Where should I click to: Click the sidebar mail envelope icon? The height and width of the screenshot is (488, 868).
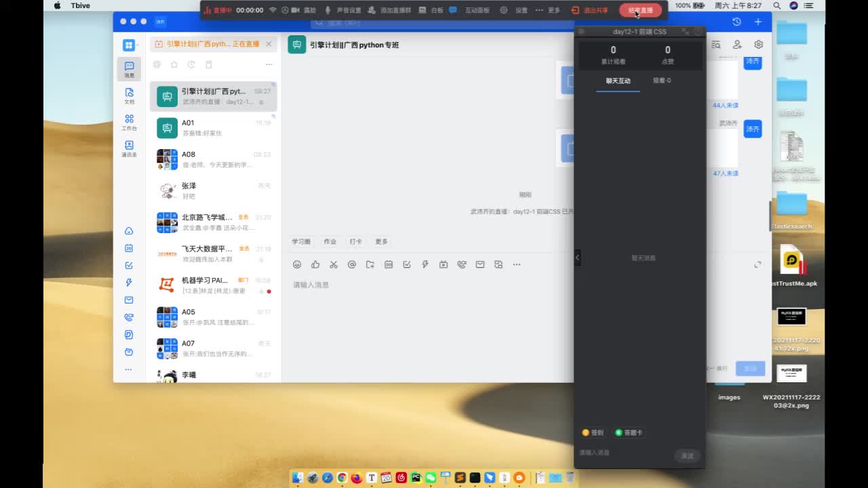click(x=129, y=300)
